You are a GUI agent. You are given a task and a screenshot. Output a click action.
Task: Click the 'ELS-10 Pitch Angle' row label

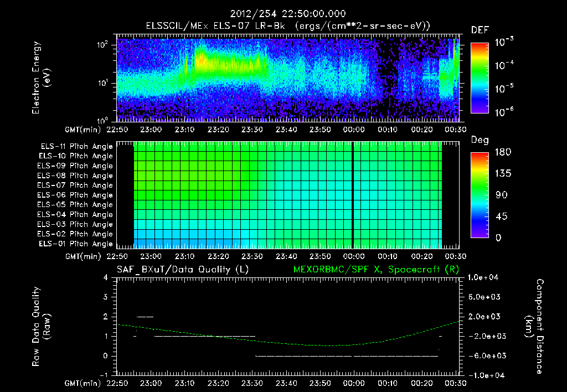click(x=76, y=156)
